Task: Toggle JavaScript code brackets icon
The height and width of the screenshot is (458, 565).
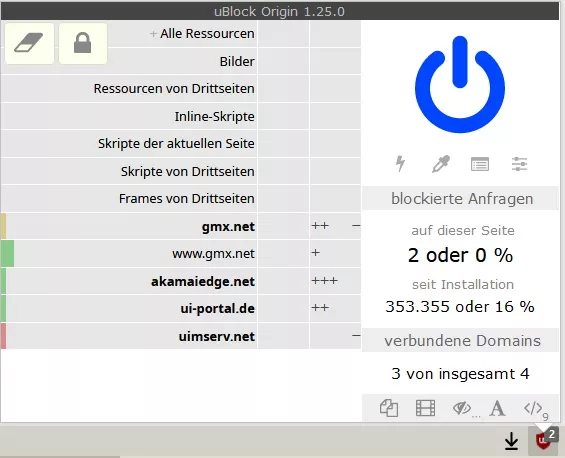Action: 533,408
